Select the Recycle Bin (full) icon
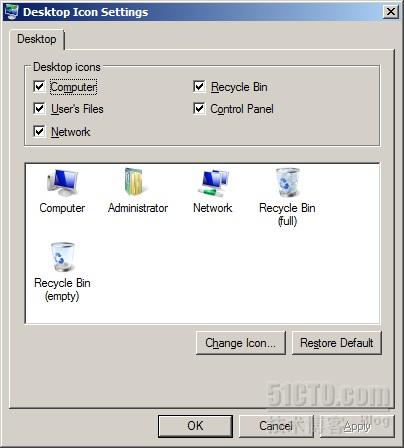 coord(287,197)
